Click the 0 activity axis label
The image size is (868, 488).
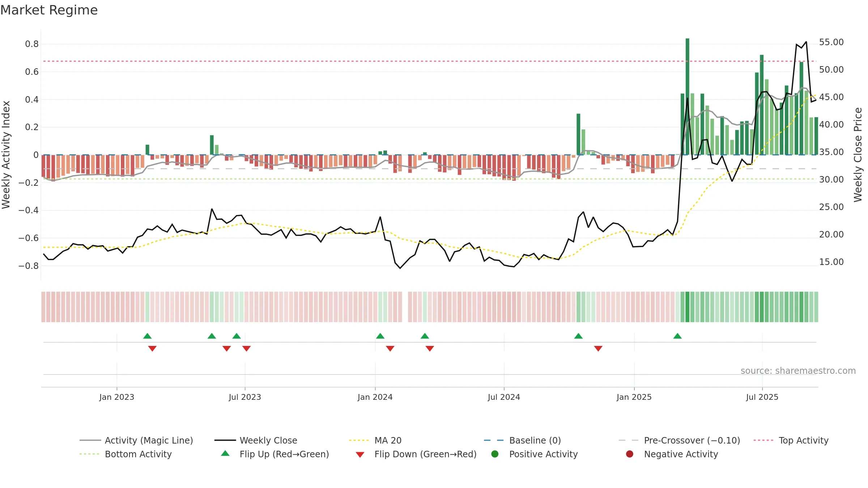[36, 155]
